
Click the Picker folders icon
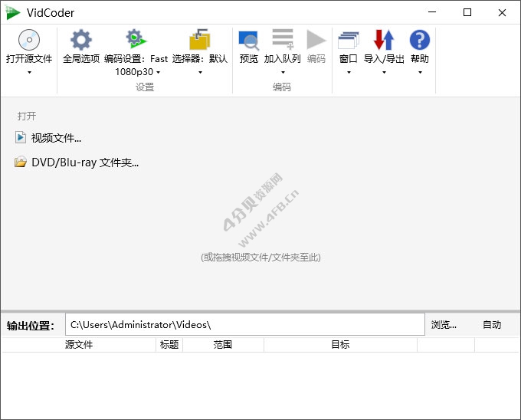200,40
